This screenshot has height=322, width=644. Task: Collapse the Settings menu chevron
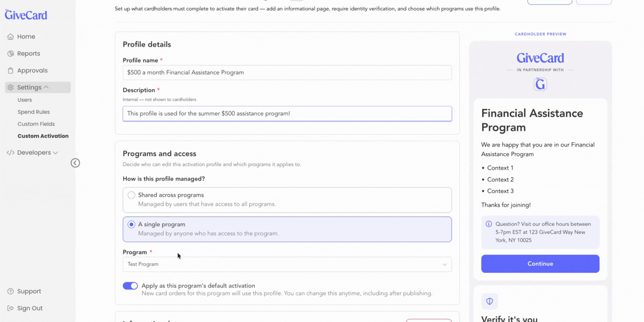pyautogui.click(x=46, y=87)
